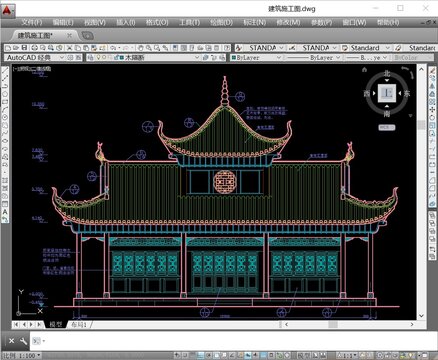Click the command line input field

point(233,341)
